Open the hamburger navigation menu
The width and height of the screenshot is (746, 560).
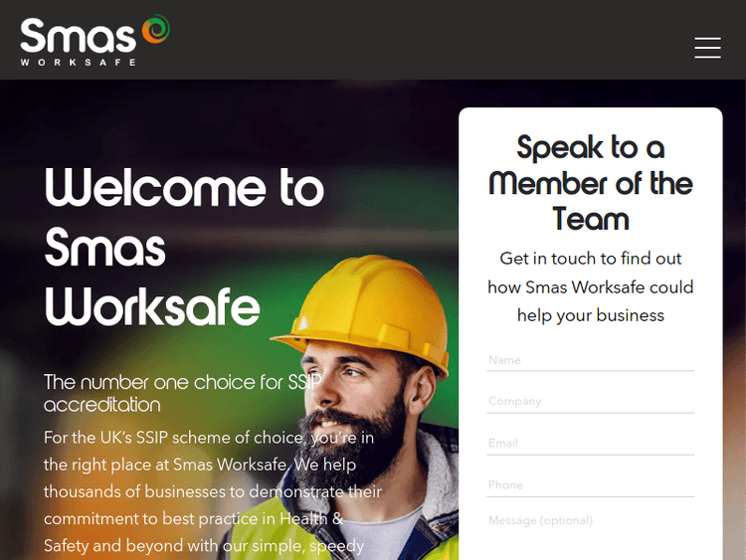click(707, 48)
